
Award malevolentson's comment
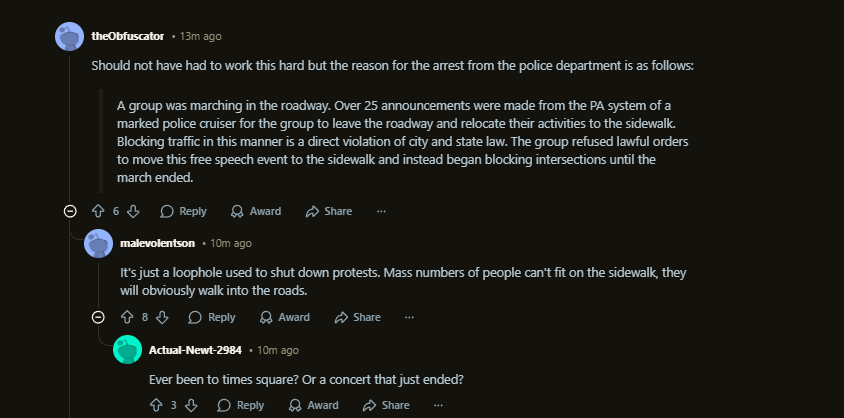(285, 317)
